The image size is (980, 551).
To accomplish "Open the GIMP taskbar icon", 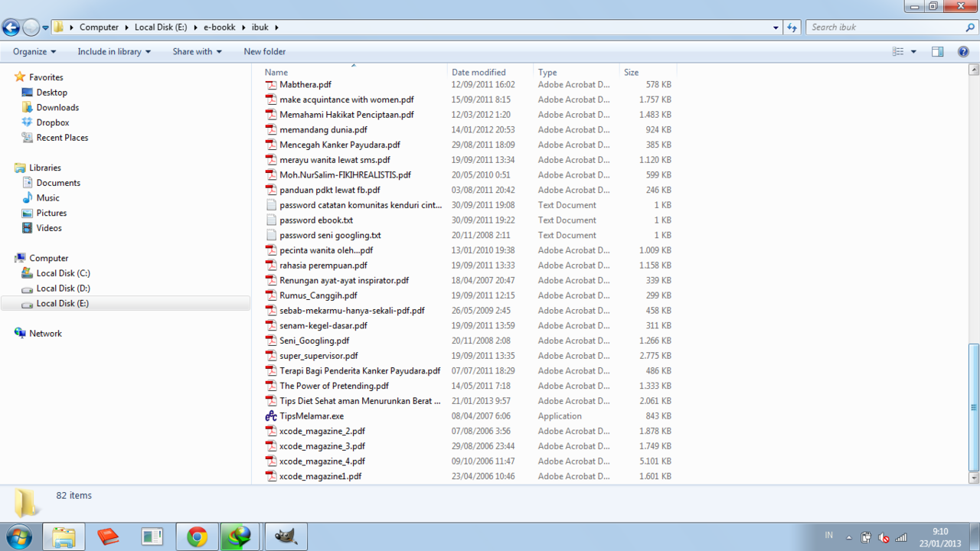I will [286, 537].
